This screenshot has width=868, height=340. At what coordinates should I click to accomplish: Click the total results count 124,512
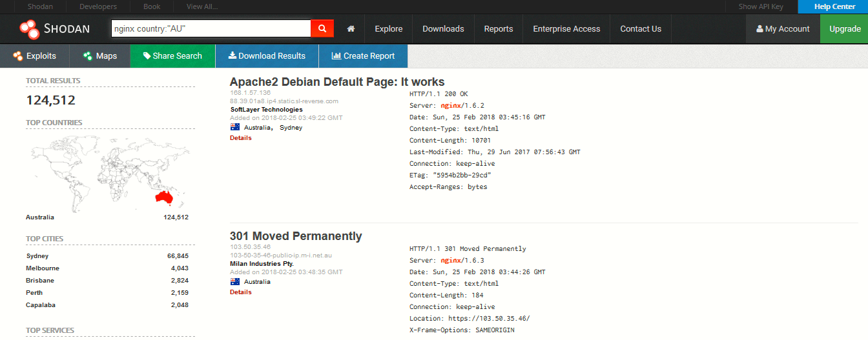tap(51, 101)
